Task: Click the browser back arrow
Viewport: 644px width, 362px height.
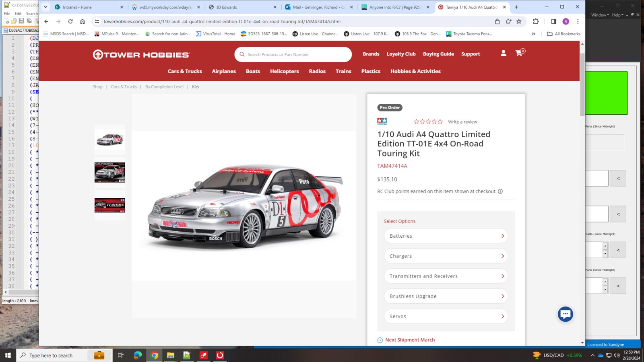Action: [x=46, y=21]
